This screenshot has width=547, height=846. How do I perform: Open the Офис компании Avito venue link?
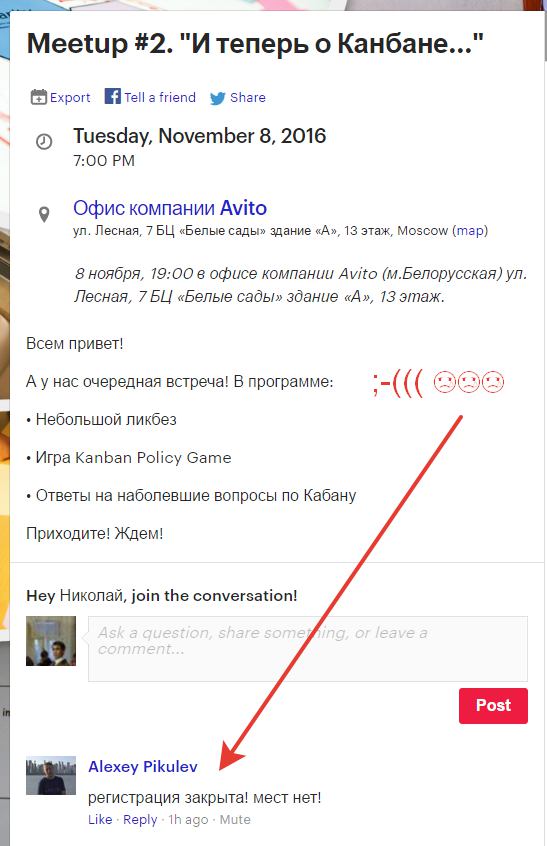pyautogui.click(x=170, y=208)
